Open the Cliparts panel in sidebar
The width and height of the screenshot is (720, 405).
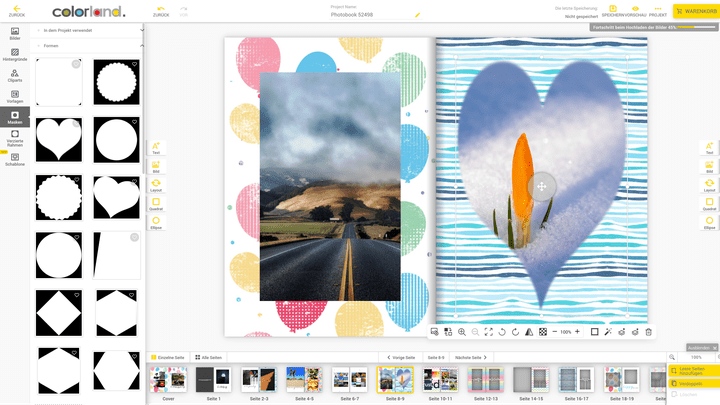15,77
